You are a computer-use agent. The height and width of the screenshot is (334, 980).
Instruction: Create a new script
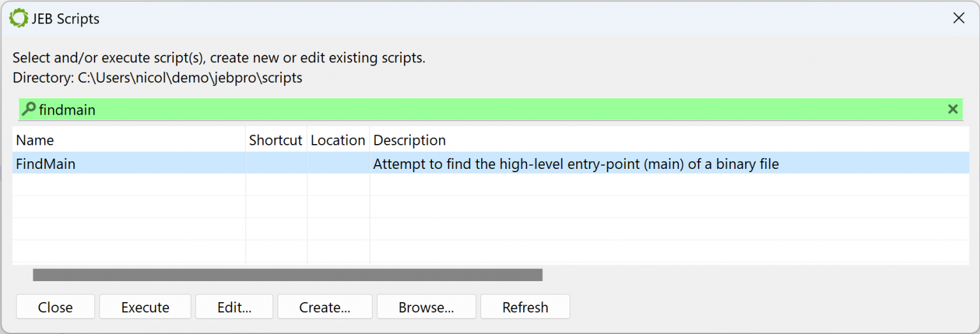(325, 307)
